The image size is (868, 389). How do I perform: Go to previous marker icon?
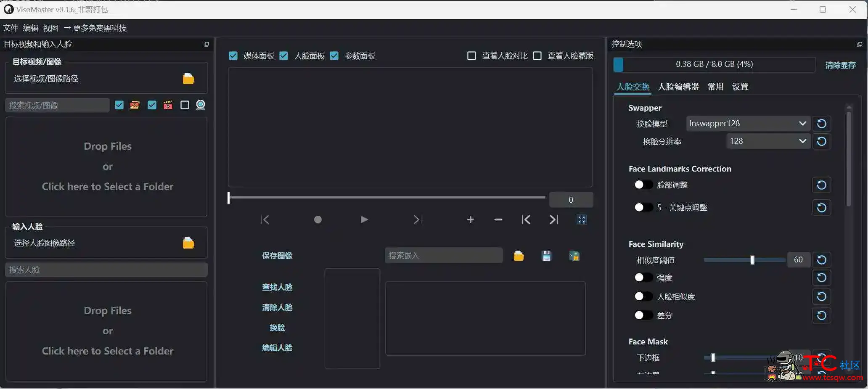pos(526,220)
